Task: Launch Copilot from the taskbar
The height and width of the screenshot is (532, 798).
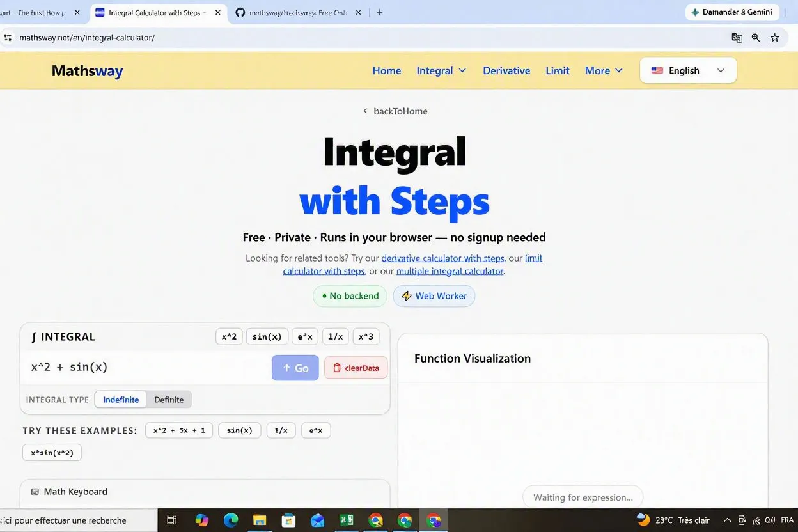Action: tap(202, 520)
